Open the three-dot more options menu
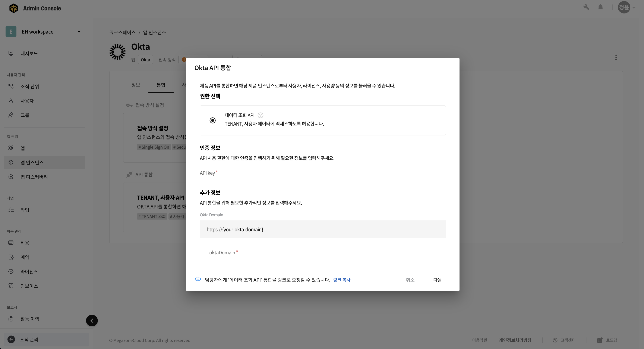The height and width of the screenshot is (349, 644). pos(616,57)
